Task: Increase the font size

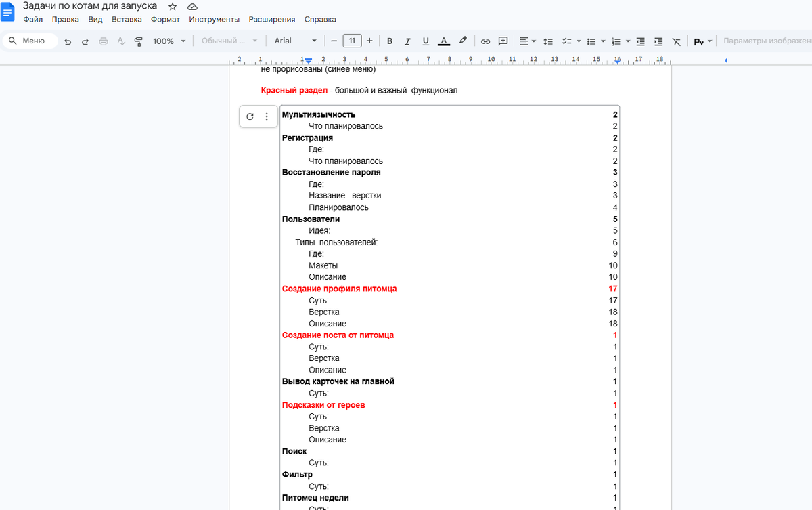Action: point(369,41)
